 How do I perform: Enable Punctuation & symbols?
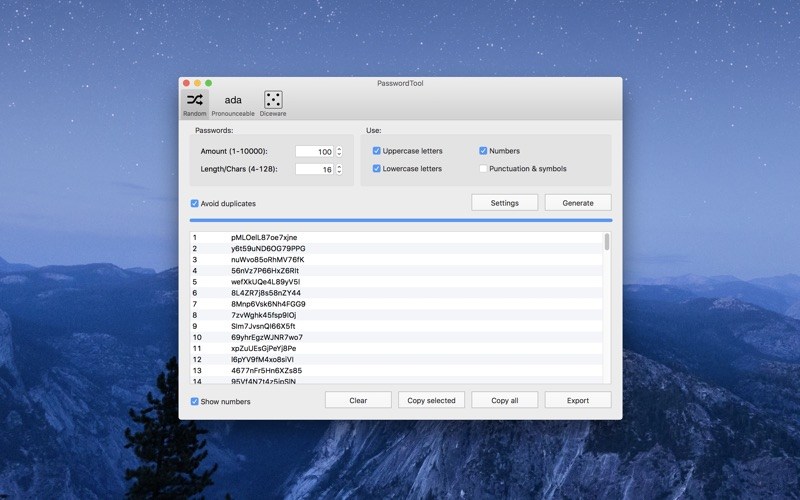(483, 169)
